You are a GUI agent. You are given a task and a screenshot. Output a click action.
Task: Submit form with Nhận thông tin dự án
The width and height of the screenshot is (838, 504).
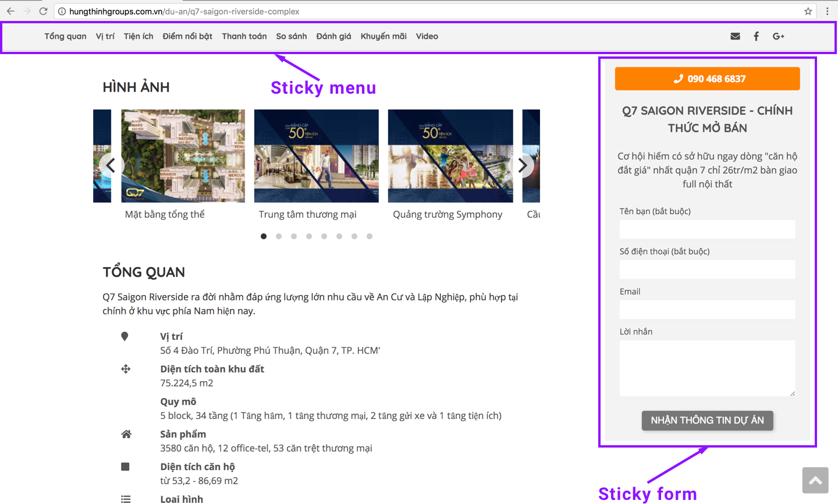click(x=707, y=420)
